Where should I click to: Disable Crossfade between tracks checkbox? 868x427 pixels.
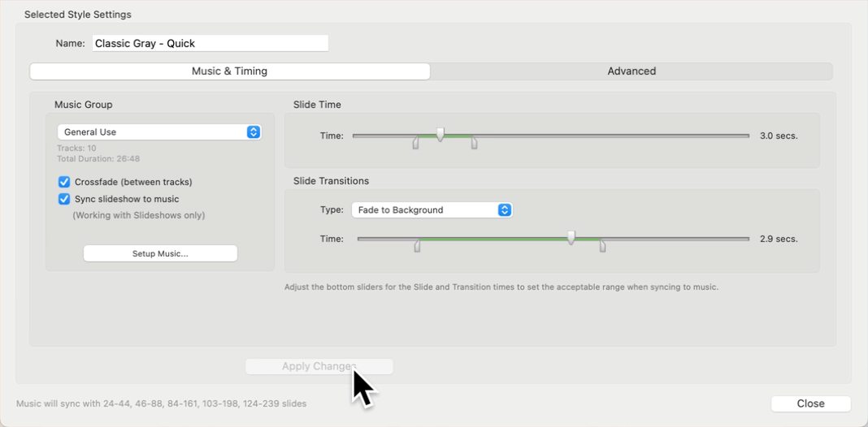pyautogui.click(x=64, y=182)
